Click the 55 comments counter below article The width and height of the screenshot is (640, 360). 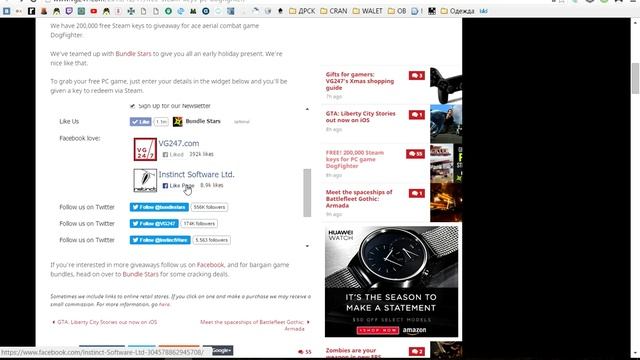[x=304, y=352]
